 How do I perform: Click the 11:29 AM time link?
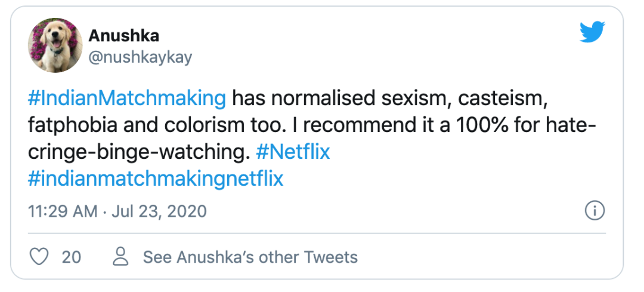click(63, 211)
